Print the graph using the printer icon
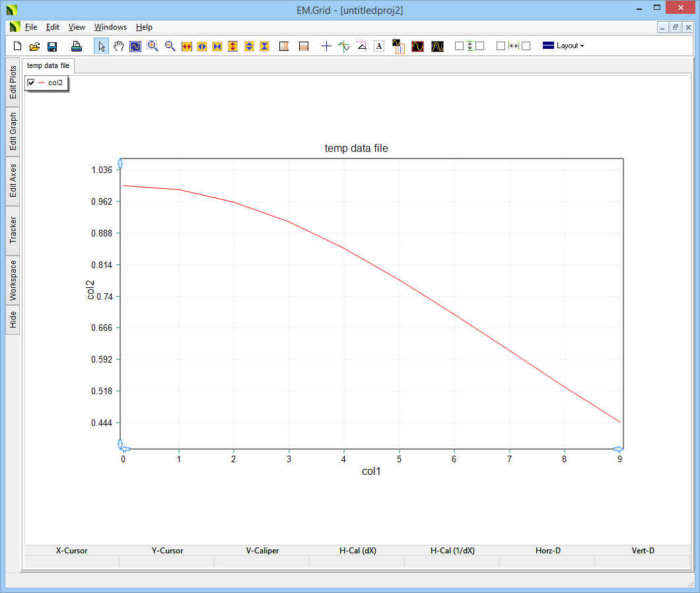The image size is (700, 593). (77, 46)
